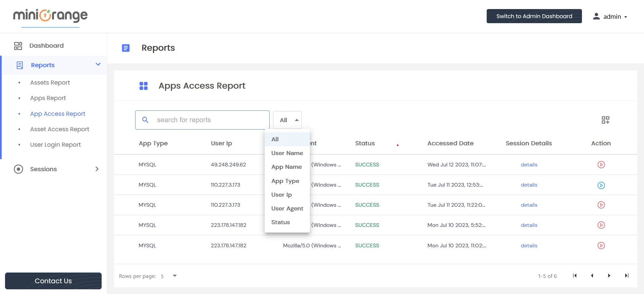Play session for Mon Jul 10 11:02 row
The image size is (644, 294).
601,245
